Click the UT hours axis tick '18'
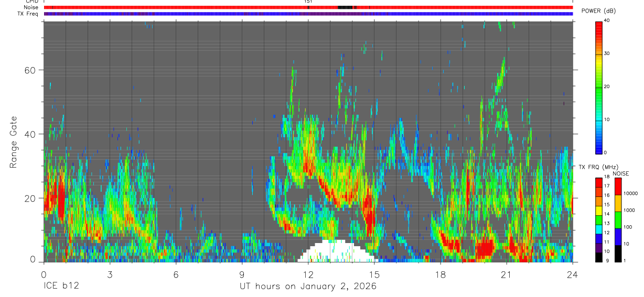 (441, 274)
